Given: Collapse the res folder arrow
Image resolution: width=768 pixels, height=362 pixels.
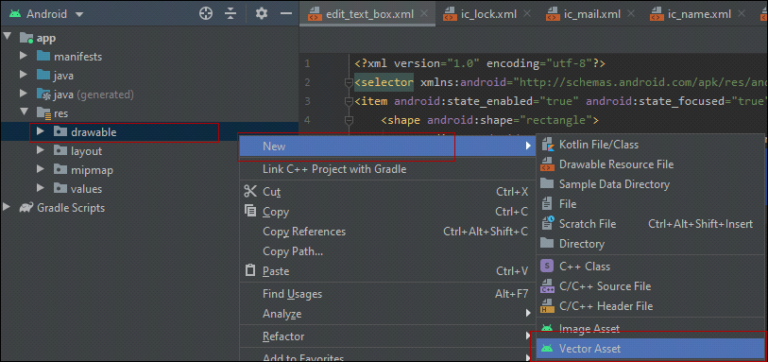Looking at the screenshot, I should coord(24,113).
